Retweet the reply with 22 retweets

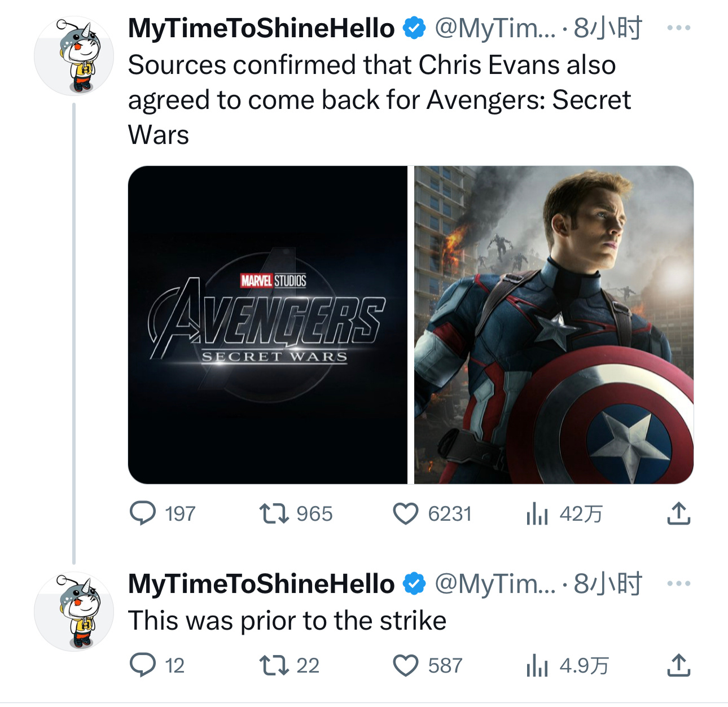point(274,665)
